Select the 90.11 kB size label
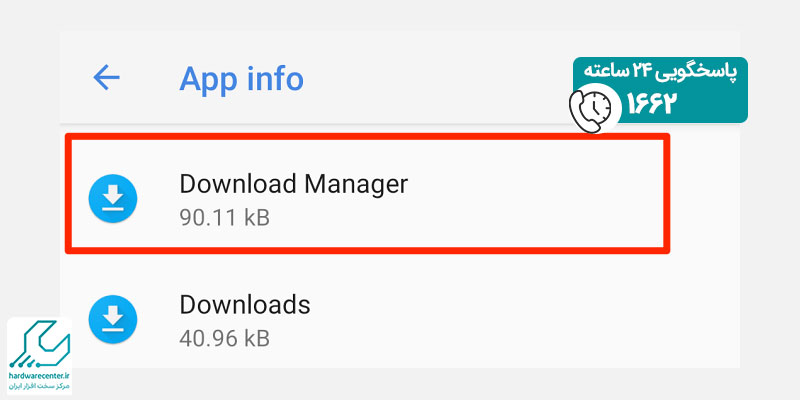The height and width of the screenshot is (400, 800). pos(224,218)
